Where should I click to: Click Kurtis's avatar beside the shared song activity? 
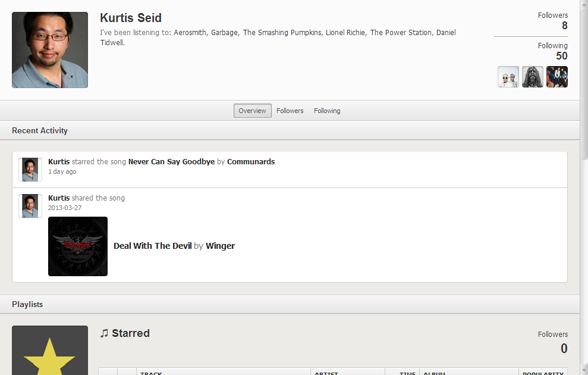(x=30, y=206)
